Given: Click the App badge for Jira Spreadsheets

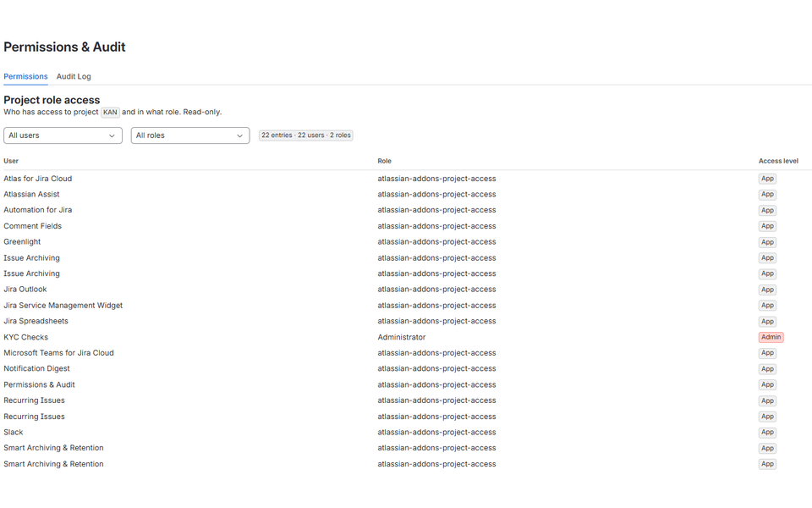Looking at the screenshot, I should pyautogui.click(x=767, y=322).
